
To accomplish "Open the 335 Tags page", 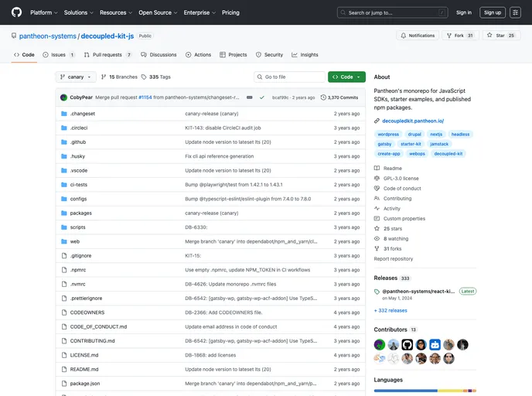I will (159, 77).
